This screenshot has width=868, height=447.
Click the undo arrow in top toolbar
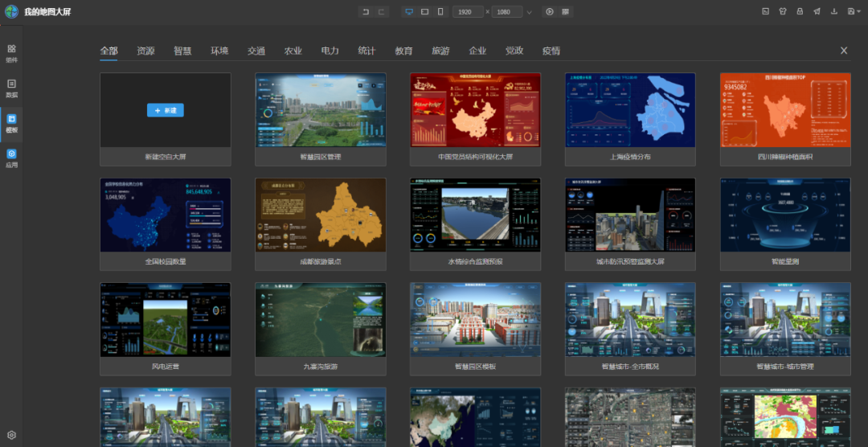click(366, 11)
